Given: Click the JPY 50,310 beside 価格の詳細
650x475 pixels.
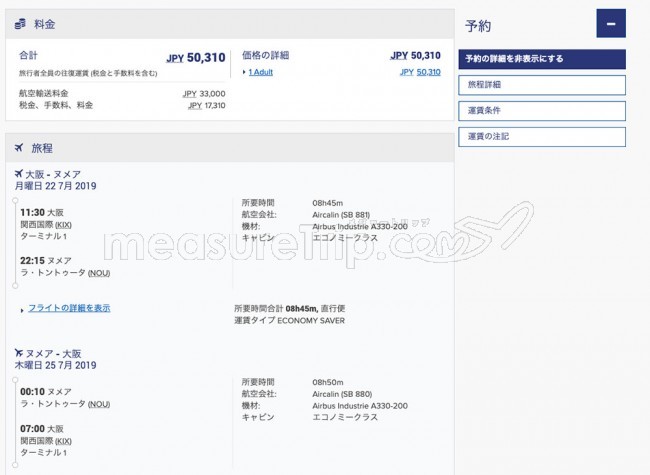Looking at the screenshot, I should click(414, 56).
